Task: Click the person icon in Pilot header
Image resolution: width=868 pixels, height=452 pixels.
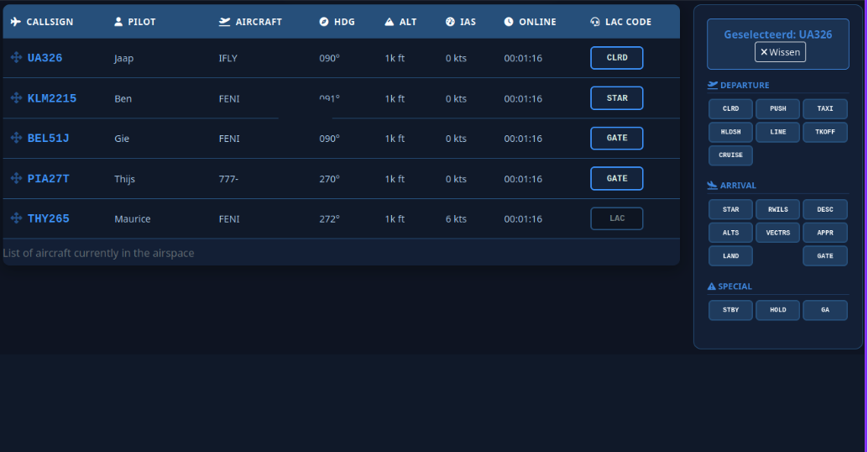Action: coord(118,22)
